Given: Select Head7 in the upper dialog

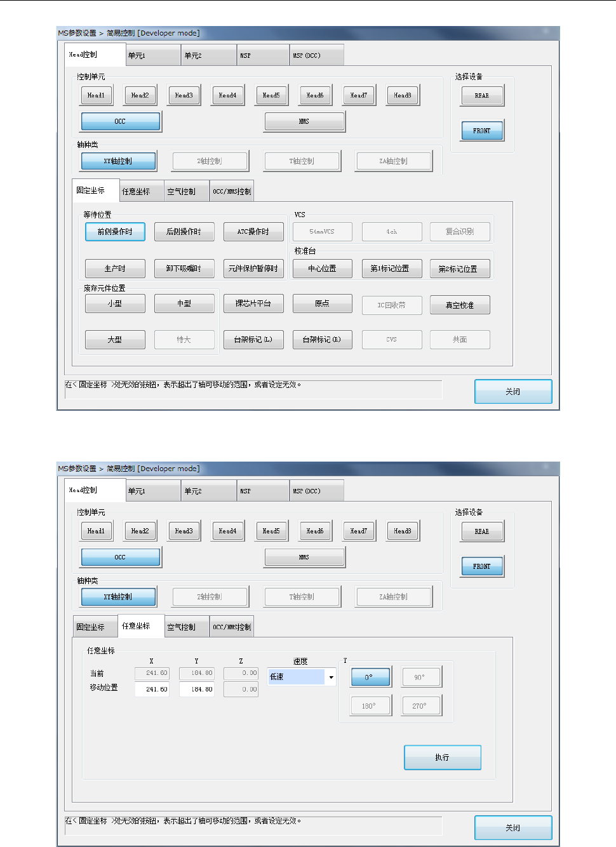Looking at the screenshot, I should pyautogui.click(x=359, y=95).
